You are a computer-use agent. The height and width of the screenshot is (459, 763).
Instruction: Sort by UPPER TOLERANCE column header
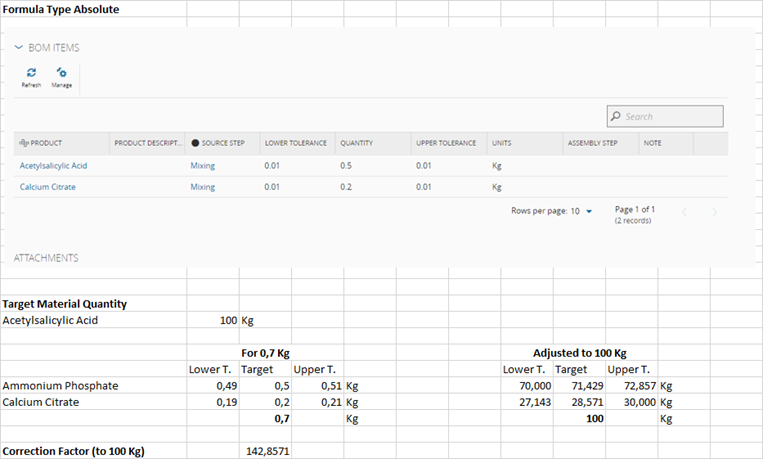(449, 143)
